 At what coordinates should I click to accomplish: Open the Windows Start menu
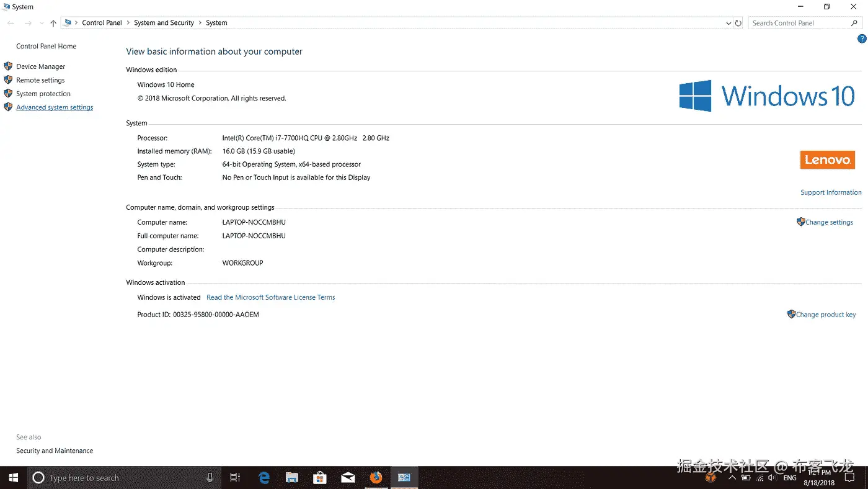click(x=13, y=478)
